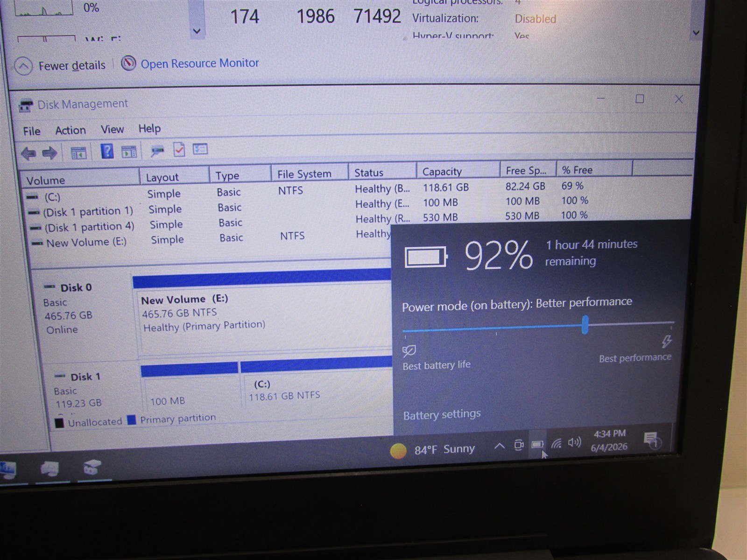747x560 pixels.
Task: Click the settings list view toolbar icon
Action: tap(200, 149)
